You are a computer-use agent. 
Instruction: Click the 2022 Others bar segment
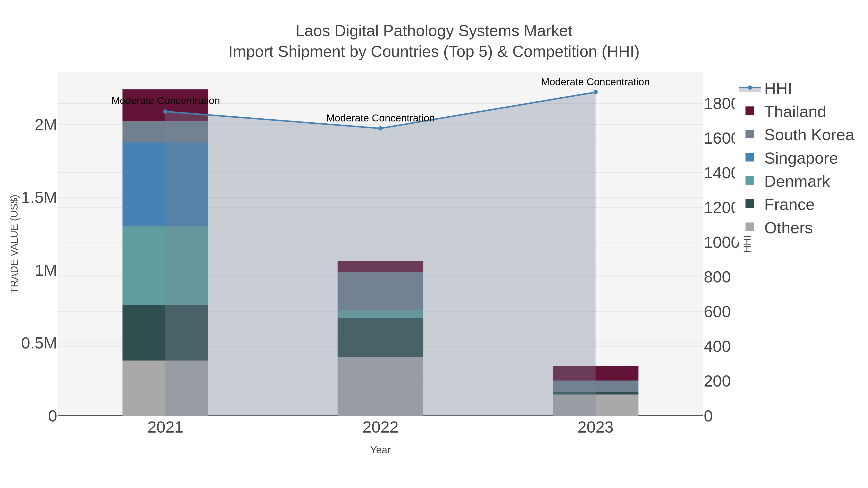380,386
